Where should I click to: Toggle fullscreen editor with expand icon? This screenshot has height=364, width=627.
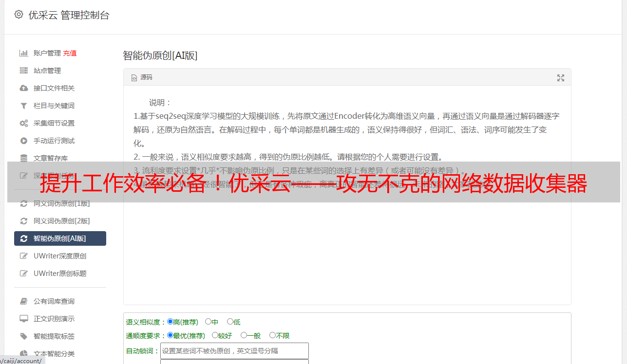[x=560, y=78]
